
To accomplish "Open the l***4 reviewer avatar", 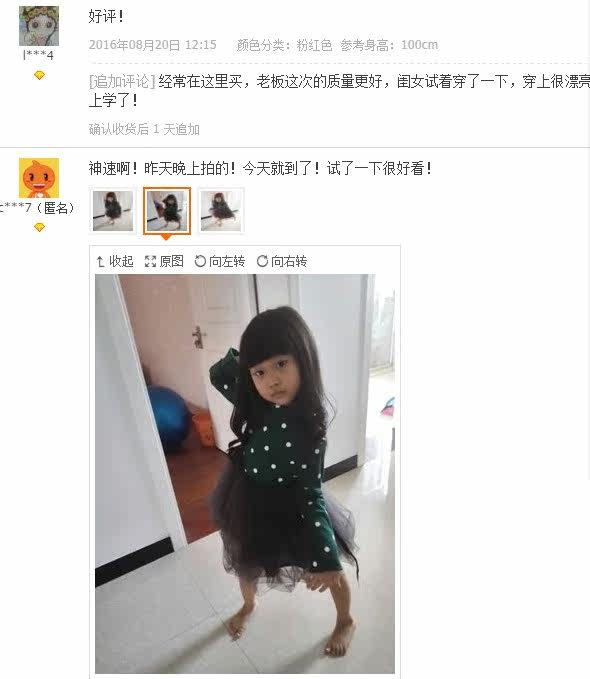I will click(39, 26).
